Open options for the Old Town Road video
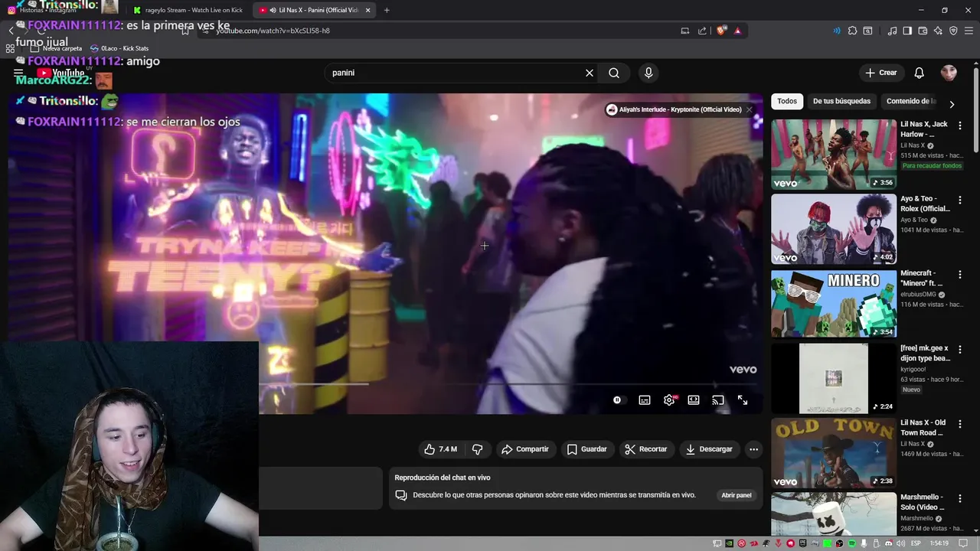The height and width of the screenshot is (551, 980). 960,423
